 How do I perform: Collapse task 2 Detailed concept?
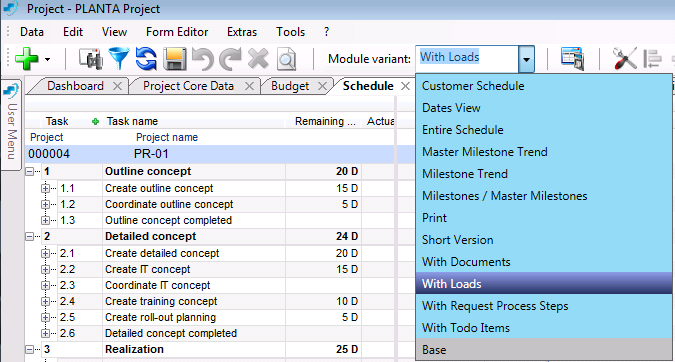(29, 236)
